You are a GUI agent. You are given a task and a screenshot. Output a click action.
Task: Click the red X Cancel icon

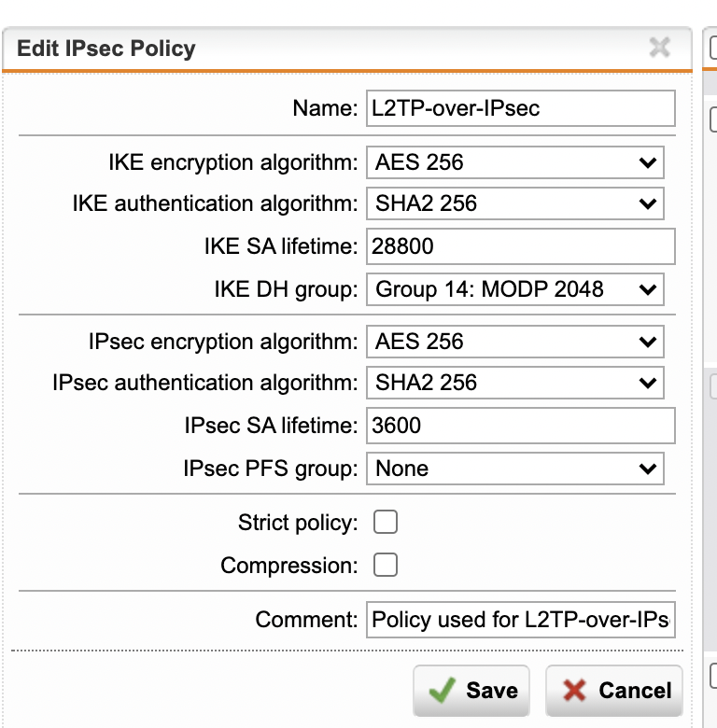coord(574,691)
